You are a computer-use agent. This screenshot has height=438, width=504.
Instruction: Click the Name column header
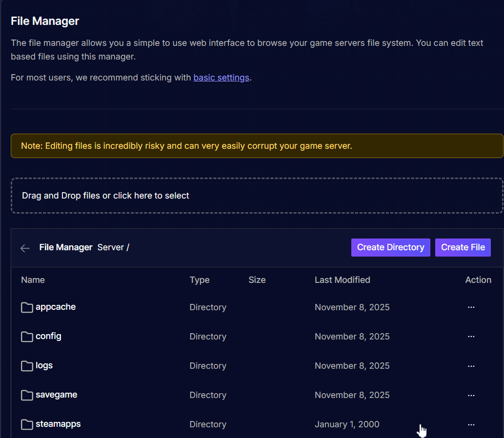[33, 280]
